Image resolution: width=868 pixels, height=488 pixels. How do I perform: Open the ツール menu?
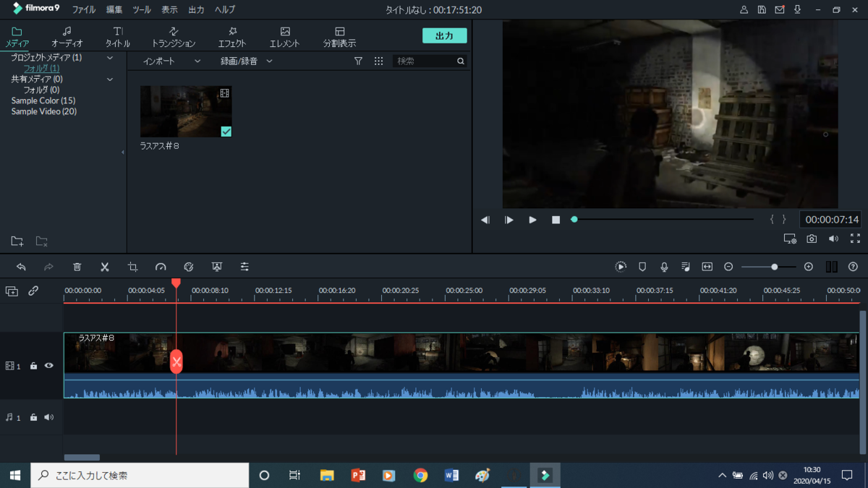142,10
